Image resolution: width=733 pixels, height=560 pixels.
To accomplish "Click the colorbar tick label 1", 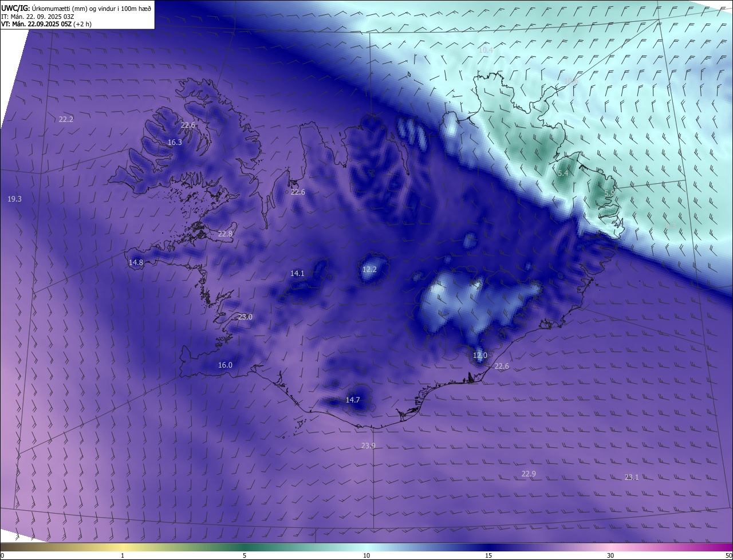I will pyautogui.click(x=123, y=555).
